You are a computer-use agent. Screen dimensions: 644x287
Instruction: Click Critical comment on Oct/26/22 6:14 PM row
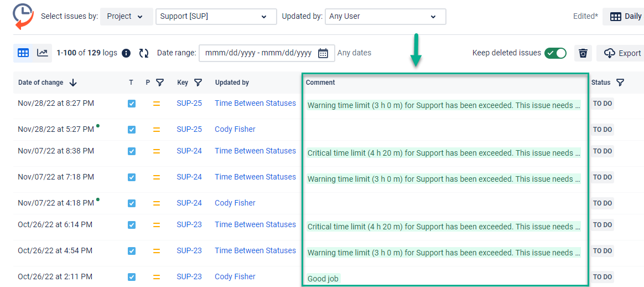click(444, 227)
